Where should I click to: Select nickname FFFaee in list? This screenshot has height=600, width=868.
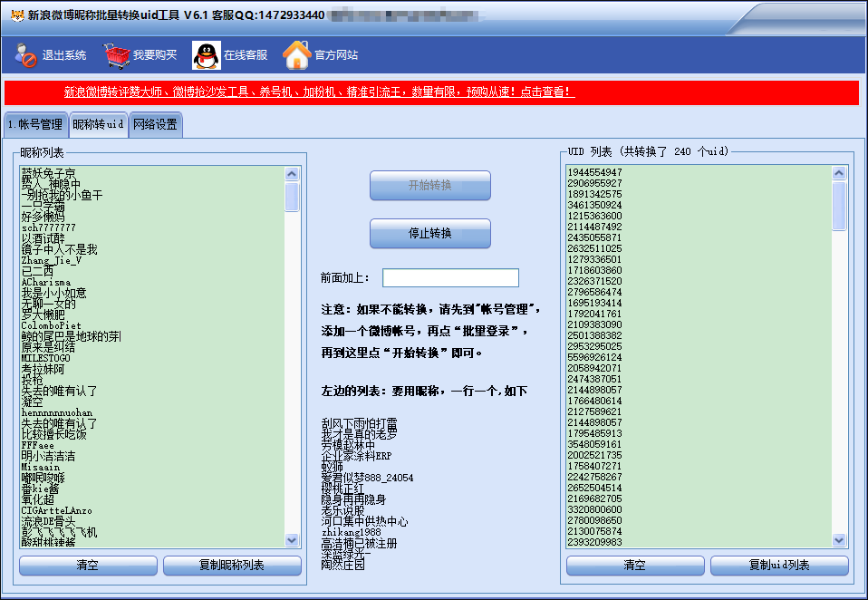coord(38,446)
